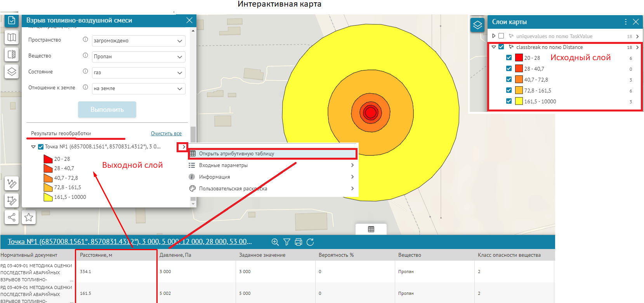Enable the uniquevalues по полю TaskValue layer

[501, 36]
